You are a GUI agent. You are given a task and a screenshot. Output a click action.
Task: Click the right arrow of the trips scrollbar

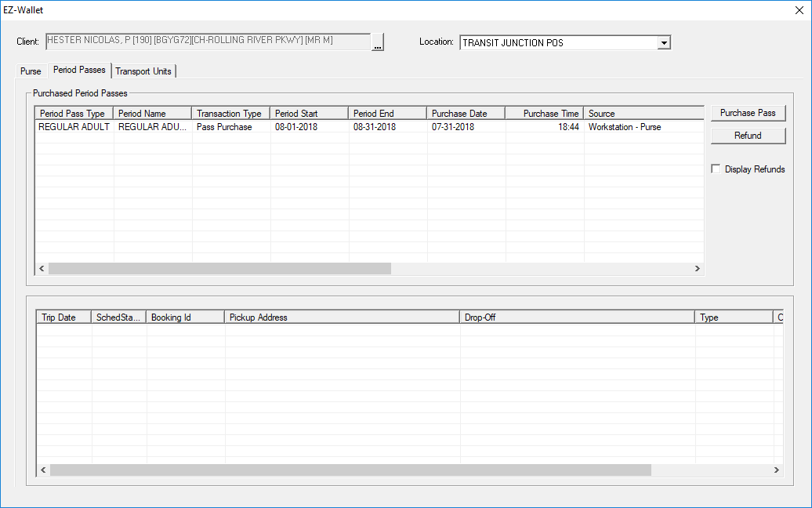[777, 470]
